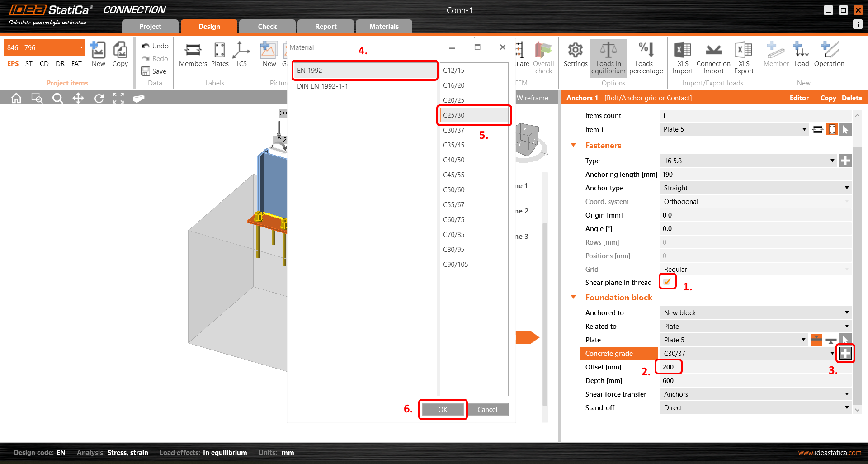
Task: Collapse the Fasteners section
Action: [574, 145]
